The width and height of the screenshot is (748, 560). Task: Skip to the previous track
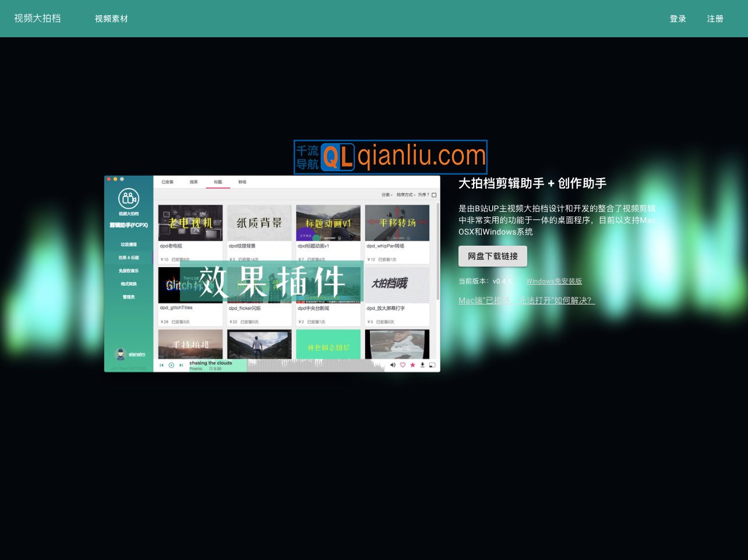coord(161,365)
